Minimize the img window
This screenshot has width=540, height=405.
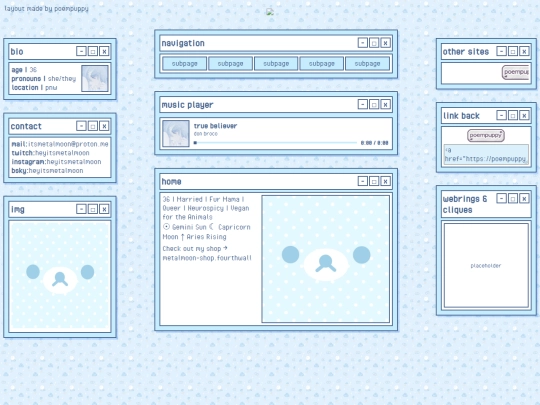[x=81, y=209]
